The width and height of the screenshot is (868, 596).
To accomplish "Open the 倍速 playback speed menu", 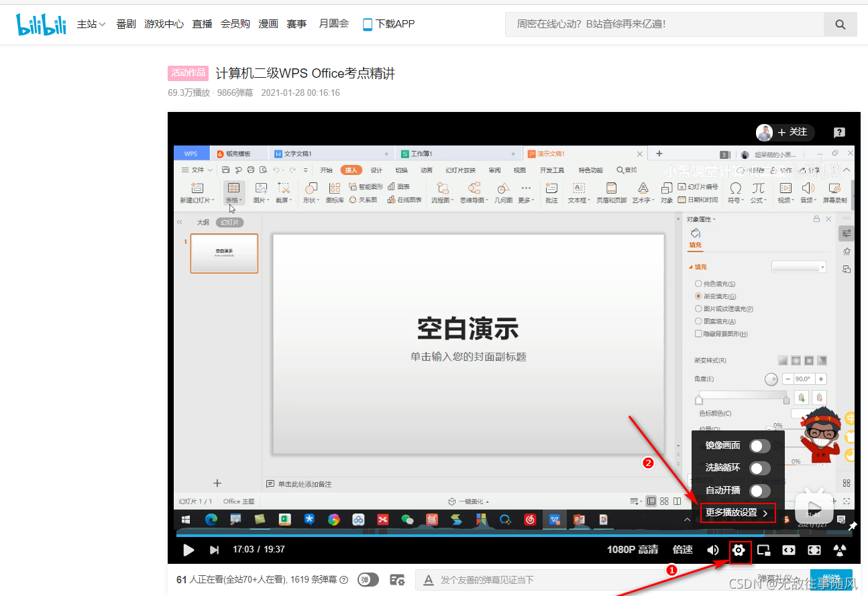I will (683, 550).
